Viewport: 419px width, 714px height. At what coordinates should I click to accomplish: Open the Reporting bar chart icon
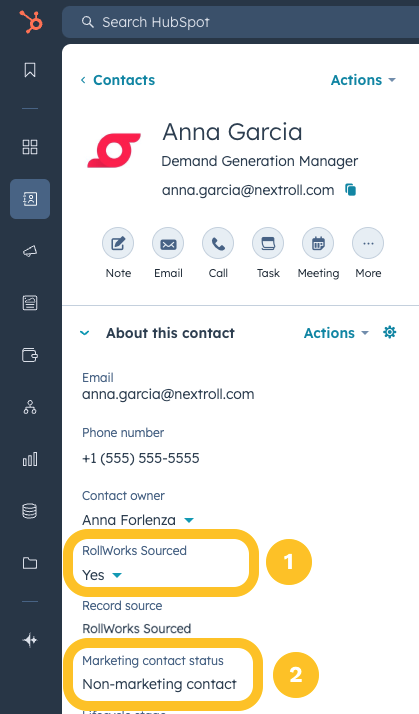point(30,459)
